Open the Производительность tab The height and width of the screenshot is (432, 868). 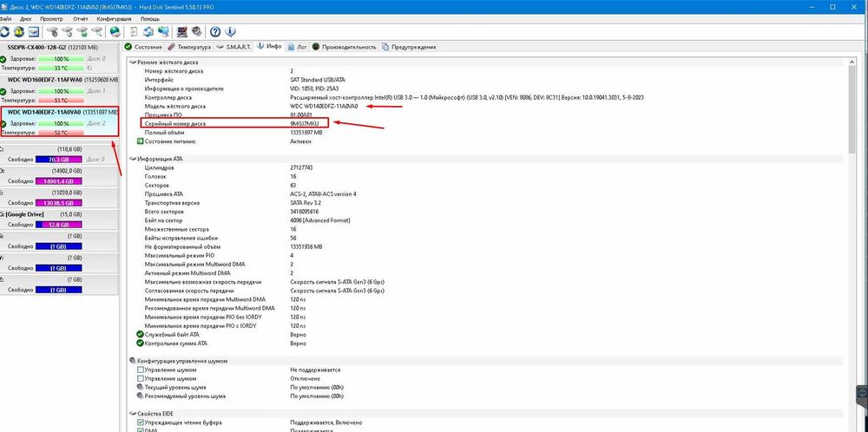(345, 47)
